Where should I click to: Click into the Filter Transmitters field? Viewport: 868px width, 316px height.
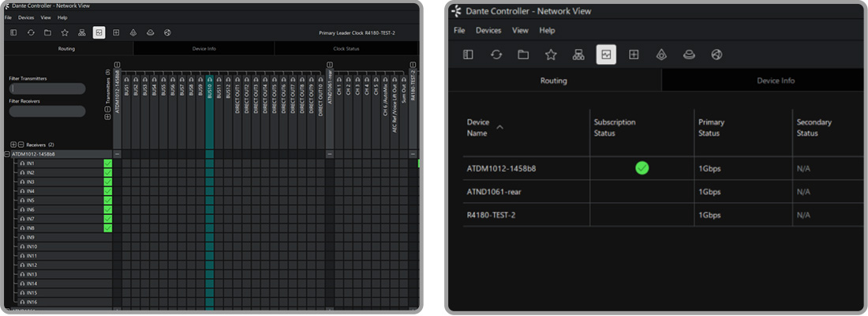point(47,88)
